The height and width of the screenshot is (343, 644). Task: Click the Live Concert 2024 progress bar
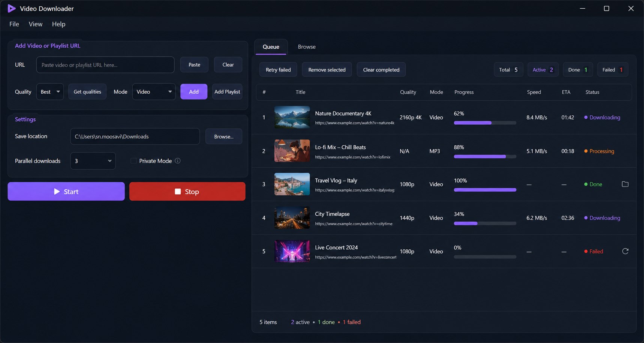pyautogui.click(x=485, y=257)
